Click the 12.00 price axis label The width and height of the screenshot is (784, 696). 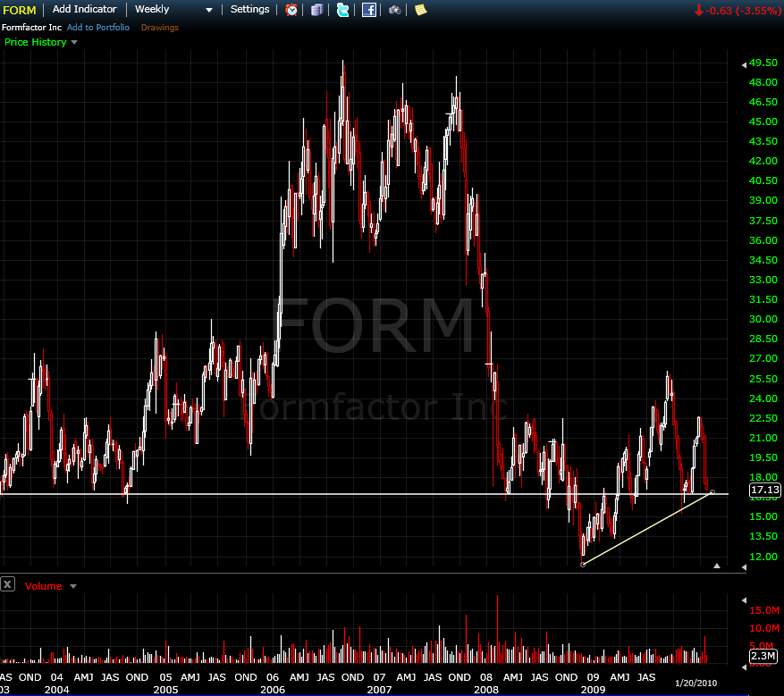click(763, 556)
